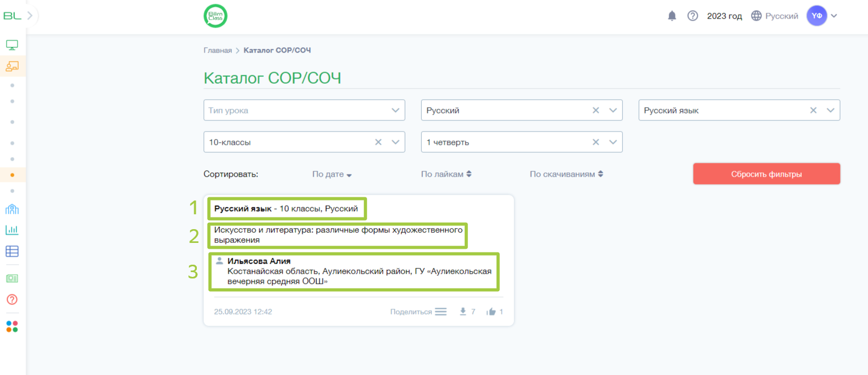The image size is (868, 375).
Task: Open the УФ user avatar
Action: [x=817, y=16]
